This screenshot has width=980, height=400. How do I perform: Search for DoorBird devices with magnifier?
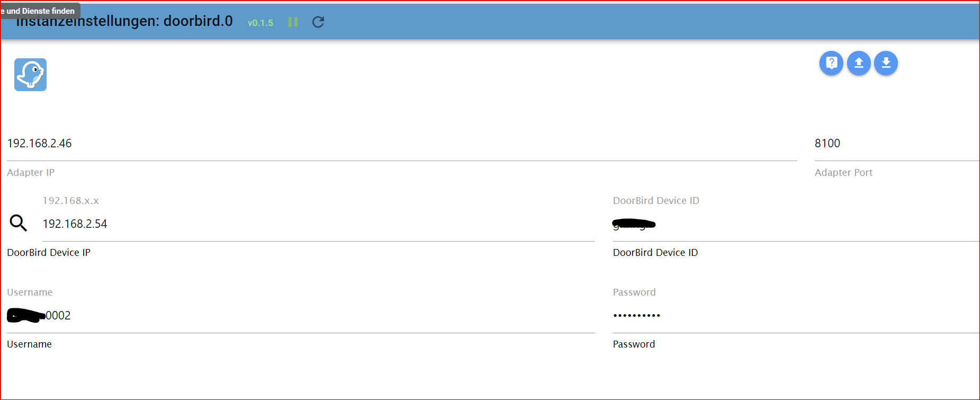[x=18, y=223]
